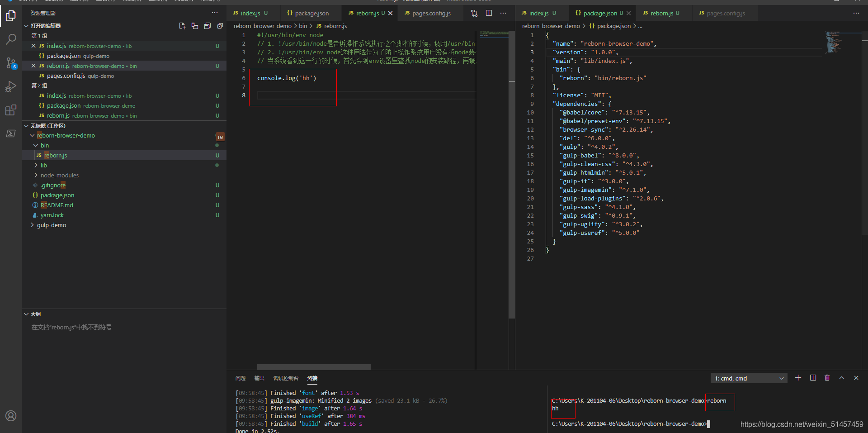The width and height of the screenshot is (868, 433).
Task: Click the Open Changes icon in left editor group
Action: click(x=474, y=13)
